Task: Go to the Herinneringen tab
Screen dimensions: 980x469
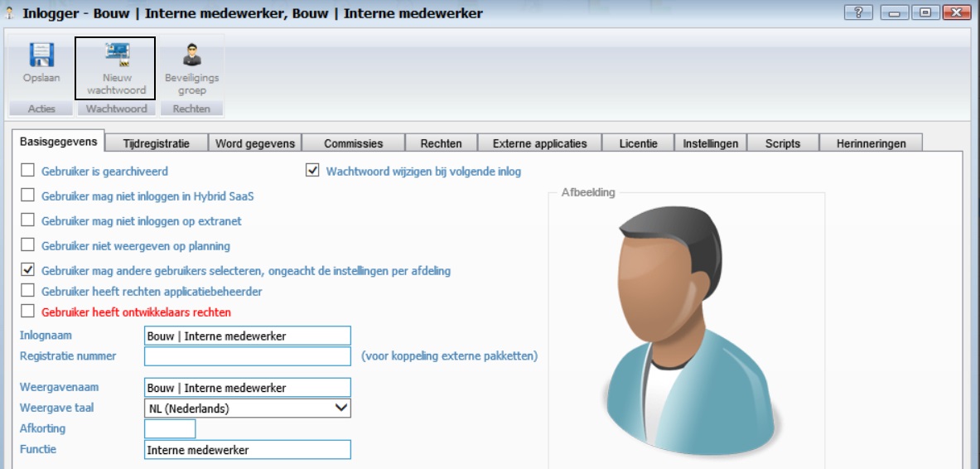Action: click(870, 143)
